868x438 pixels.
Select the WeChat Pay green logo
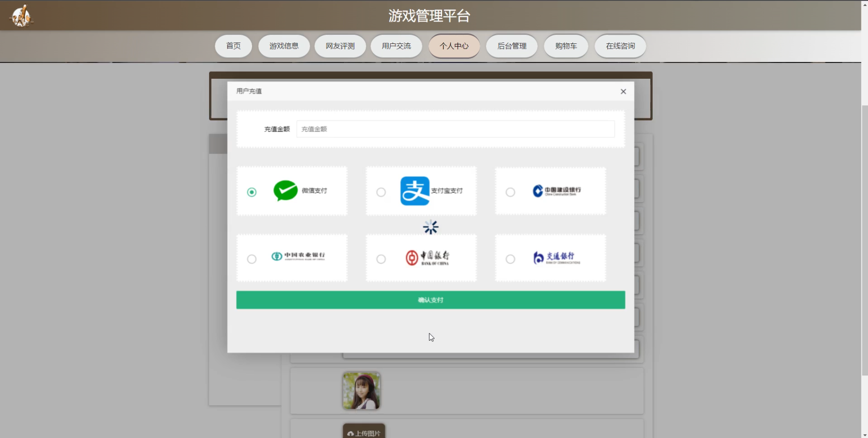[286, 191]
